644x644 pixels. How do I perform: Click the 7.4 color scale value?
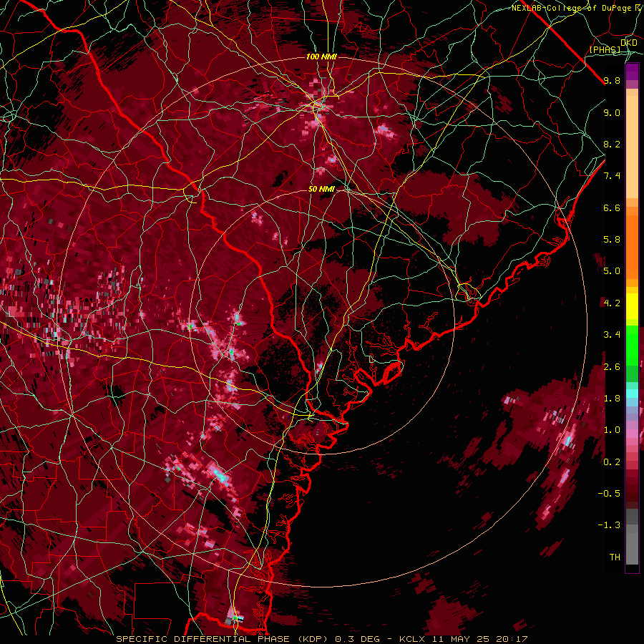(x=612, y=176)
